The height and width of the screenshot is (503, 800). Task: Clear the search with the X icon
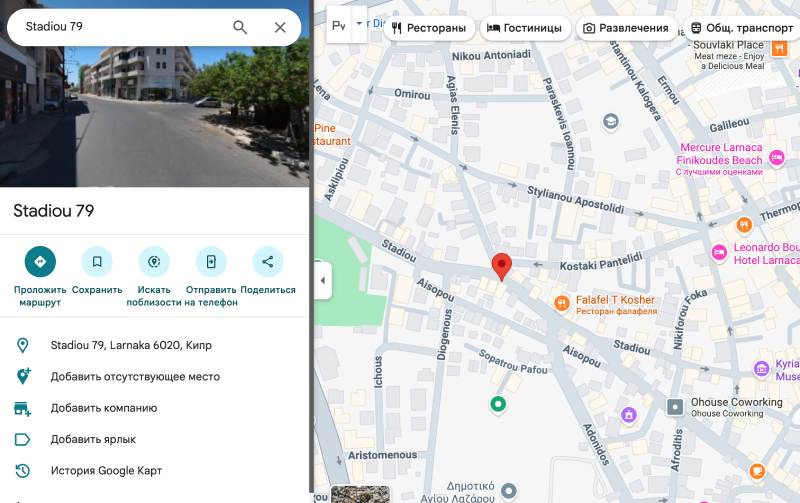[x=280, y=27]
